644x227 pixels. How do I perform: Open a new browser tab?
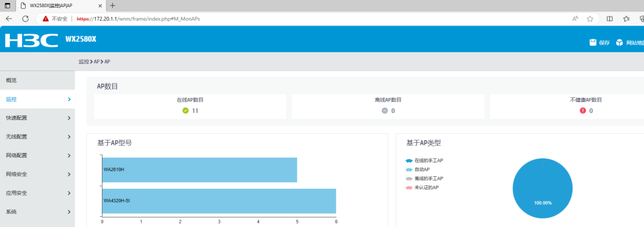pyautogui.click(x=113, y=5)
